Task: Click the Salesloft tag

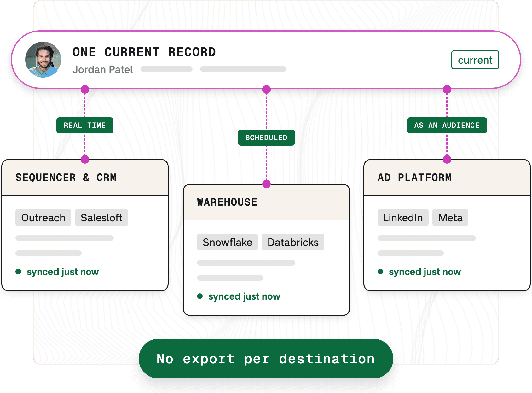Action: (101, 218)
